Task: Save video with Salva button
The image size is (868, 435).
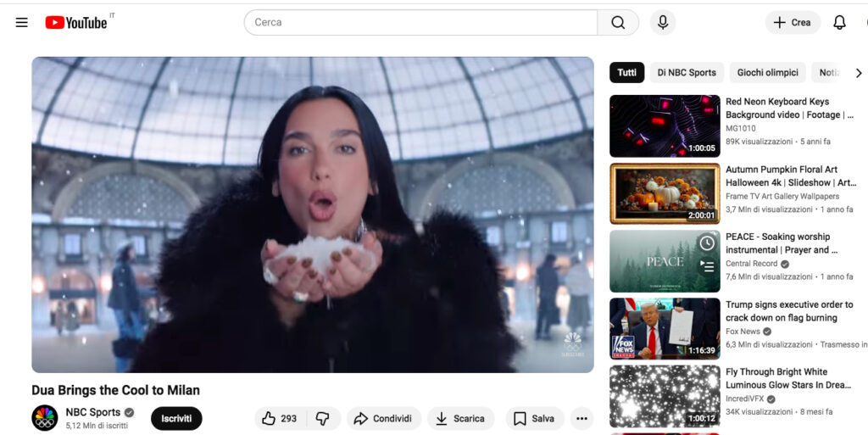Action: 534,418
